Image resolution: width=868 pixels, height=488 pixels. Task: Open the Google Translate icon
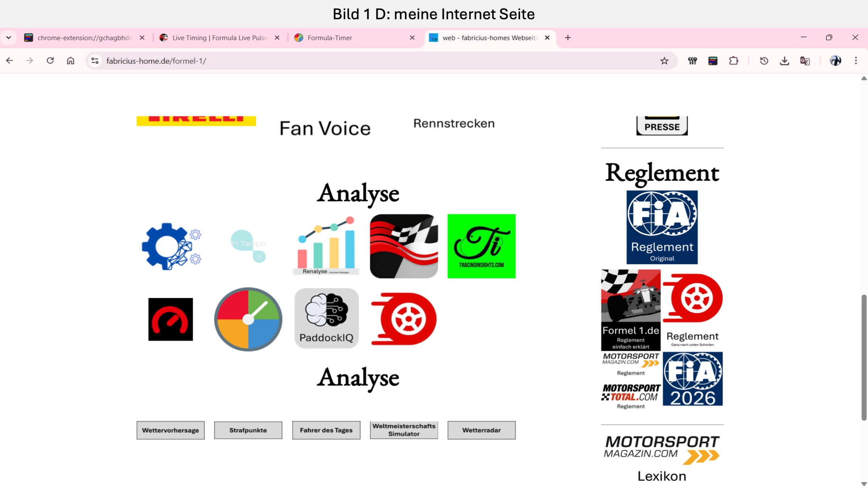[x=805, y=61]
